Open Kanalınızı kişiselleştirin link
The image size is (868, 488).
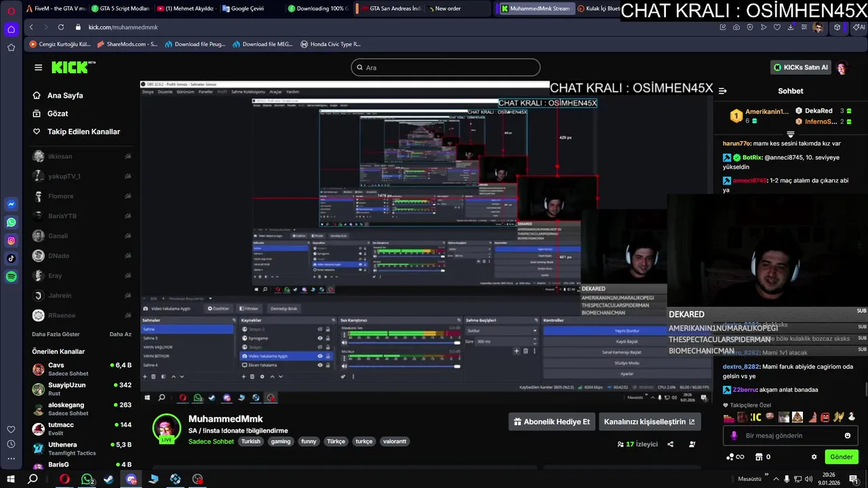(x=649, y=422)
